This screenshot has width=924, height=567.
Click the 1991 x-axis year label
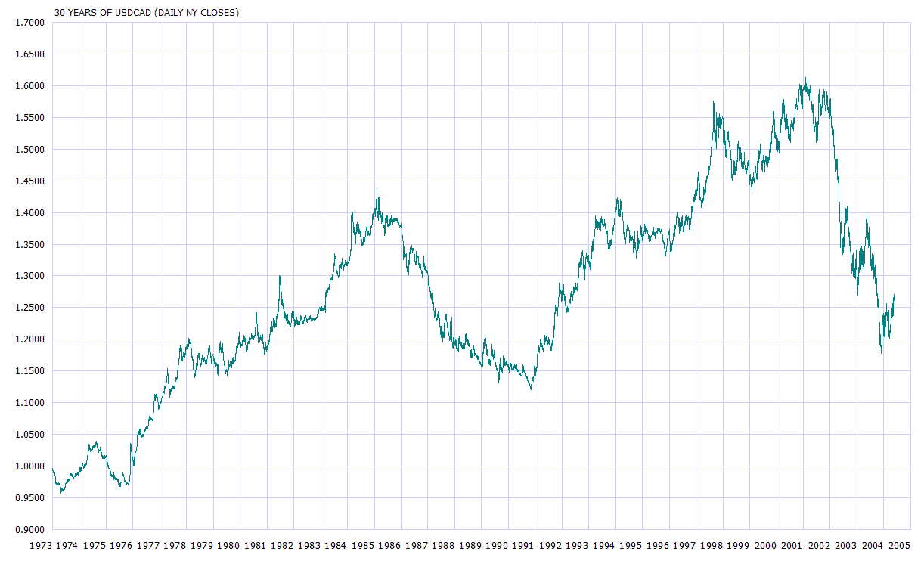click(524, 546)
